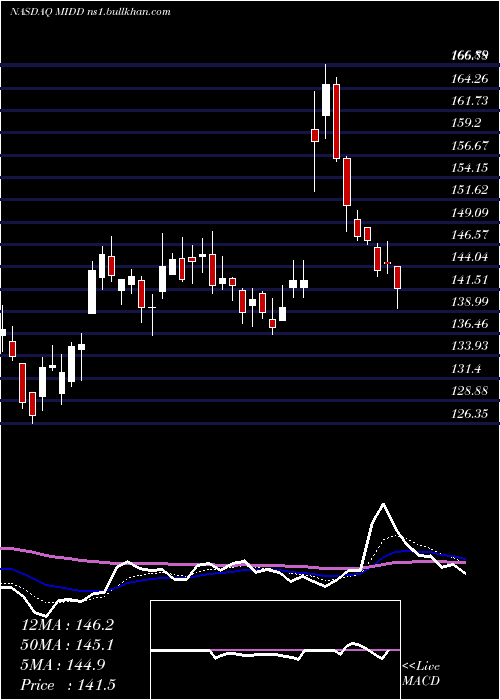The image size is (500, 700).
Task: Click the NASDAQ MIDD chart title text
Action: [x=90, y=12]
